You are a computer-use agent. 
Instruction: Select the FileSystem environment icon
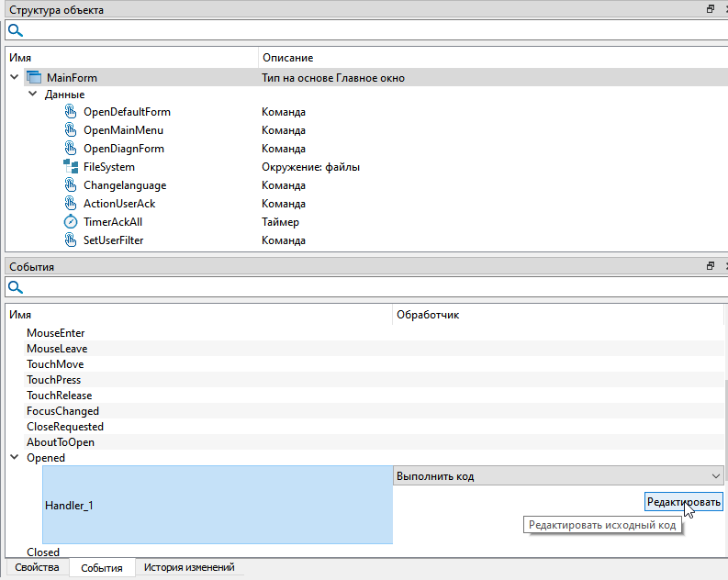pos(71,167)
